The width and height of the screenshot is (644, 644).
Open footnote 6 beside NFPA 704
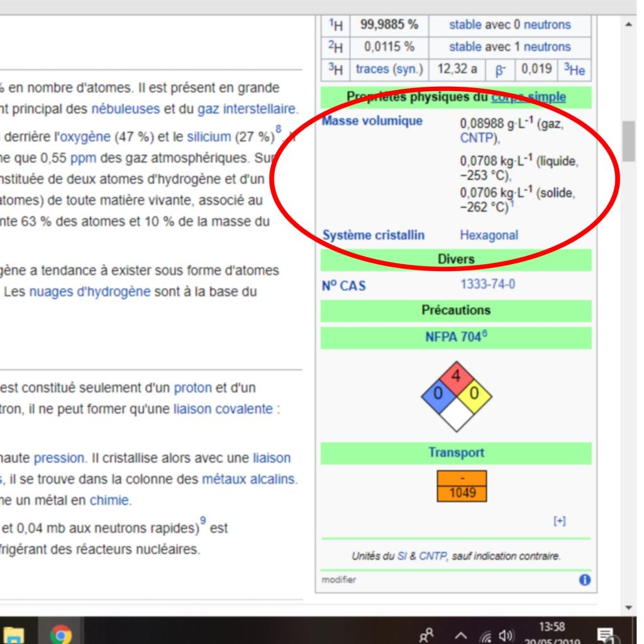tap(485, 333)
